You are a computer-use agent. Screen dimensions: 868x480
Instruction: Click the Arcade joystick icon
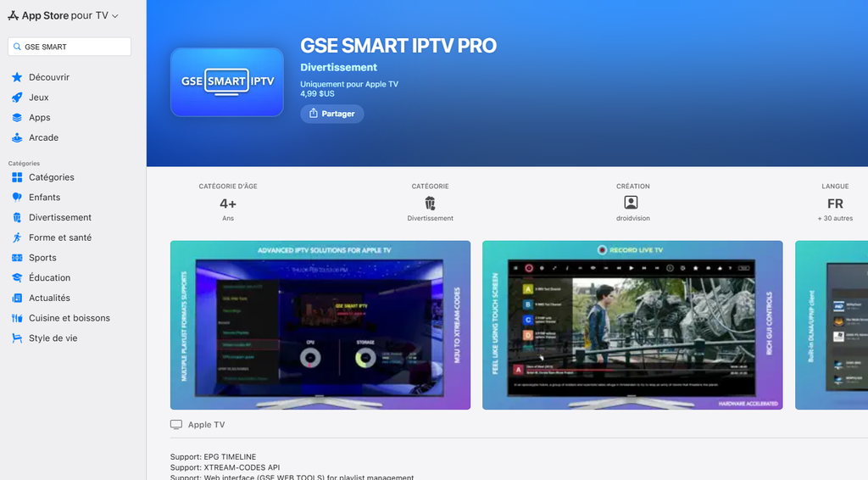coord(17,137)
